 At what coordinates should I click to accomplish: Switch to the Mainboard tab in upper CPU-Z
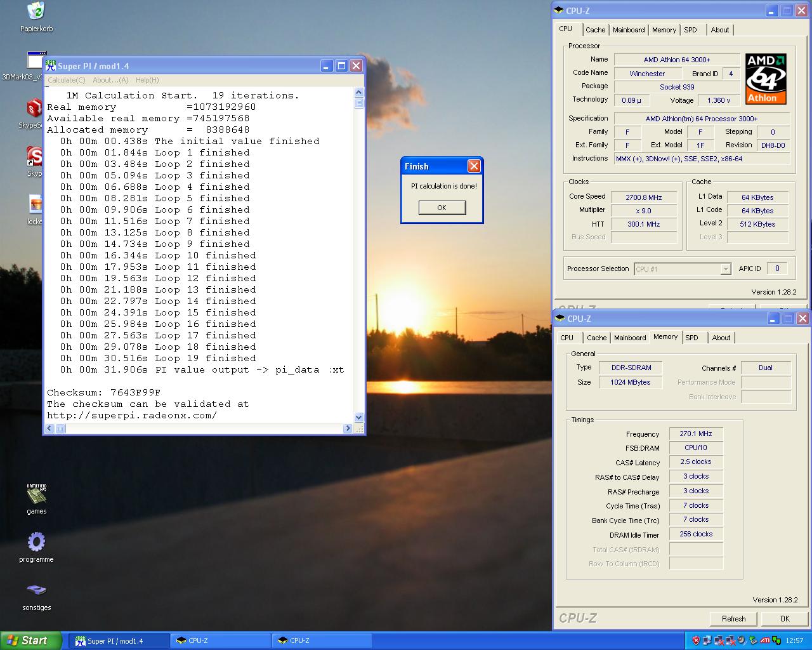(x=628, y=30)
